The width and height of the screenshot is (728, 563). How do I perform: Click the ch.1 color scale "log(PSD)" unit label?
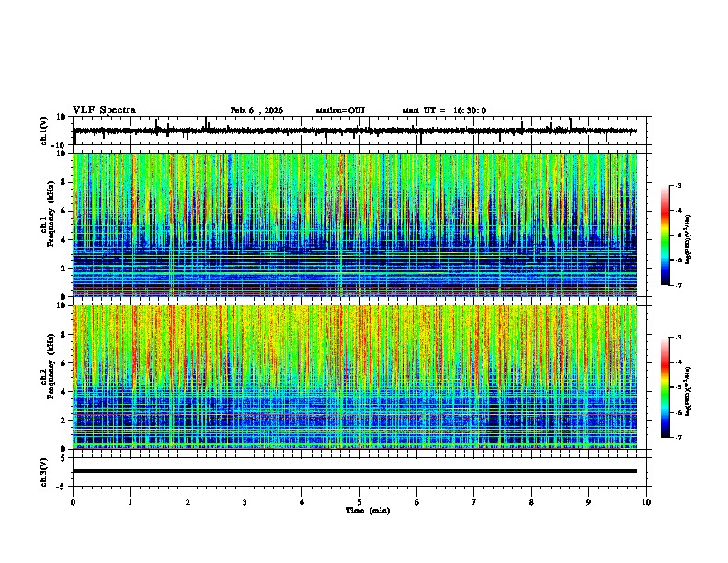pos(688,239)
